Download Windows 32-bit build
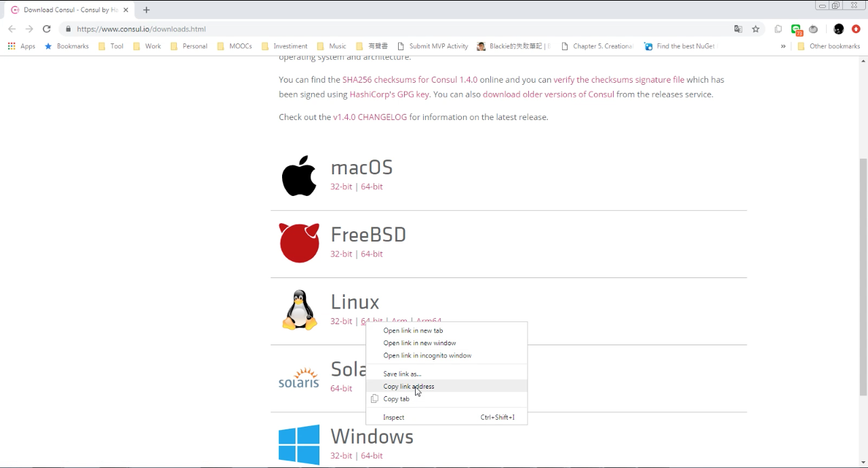The image size is (868, 468). 341,456
